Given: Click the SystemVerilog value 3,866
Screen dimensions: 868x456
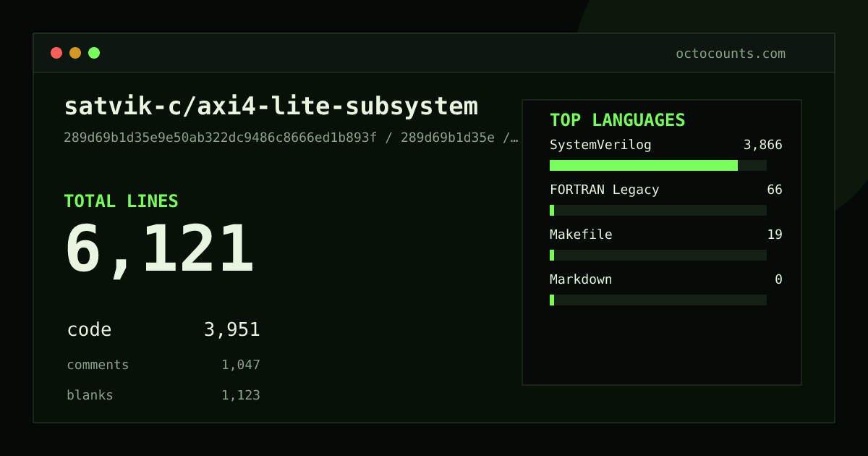Looking at the screenshot, I should coord(763,145).
